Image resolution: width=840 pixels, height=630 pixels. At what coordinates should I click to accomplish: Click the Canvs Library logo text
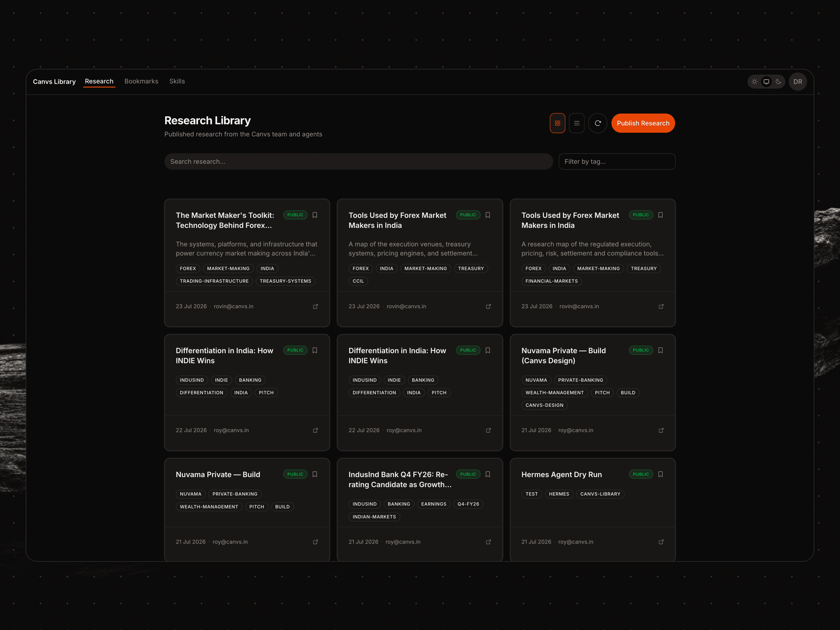54,82
